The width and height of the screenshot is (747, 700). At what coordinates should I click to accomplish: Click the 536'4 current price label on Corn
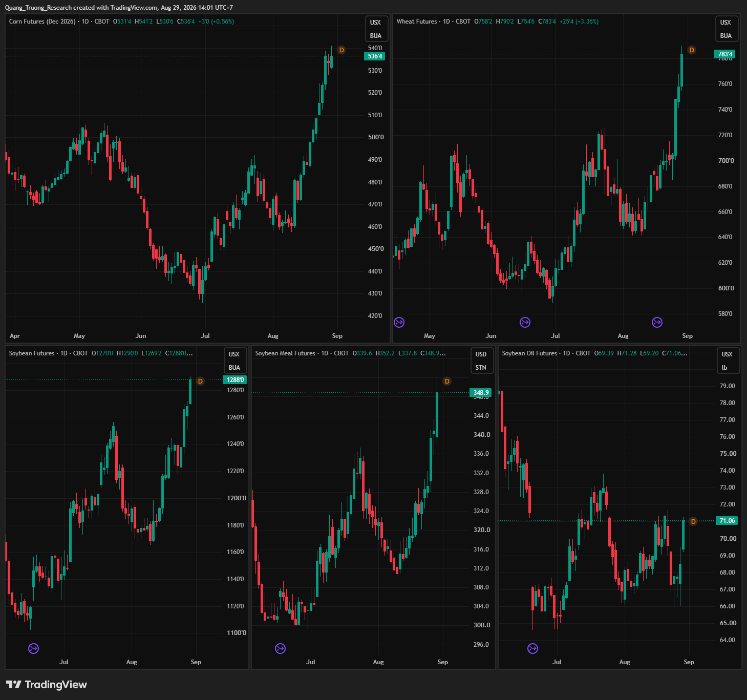click(x=375, y=56)
